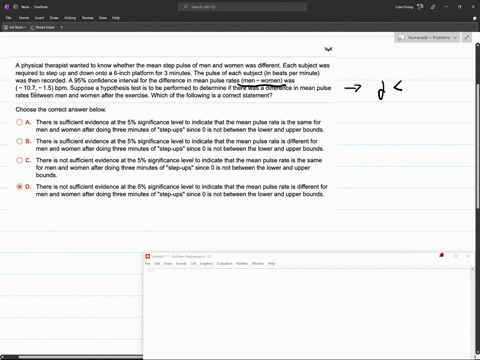
Task: Click the text "Choose the correct answer below."
Action: [x=61, y=109]
